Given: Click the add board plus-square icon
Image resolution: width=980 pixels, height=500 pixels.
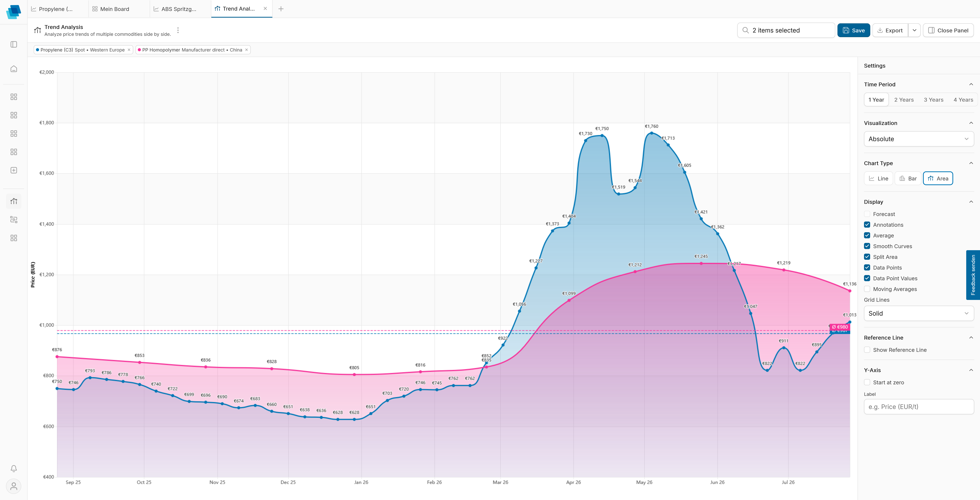Looking at the screenshot, I should tap(14, 170).
